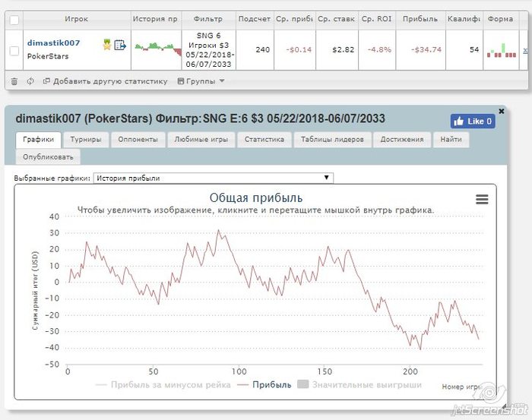Switch to the Графики tab
This screenshot has width=532, height=420.
[38, 140]
